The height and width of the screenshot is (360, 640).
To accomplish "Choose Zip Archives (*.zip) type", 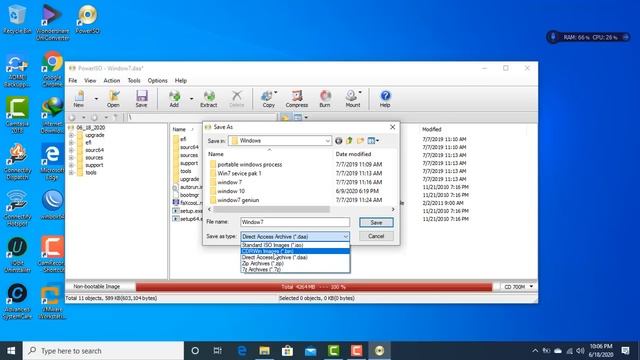I will click(295, 264).
